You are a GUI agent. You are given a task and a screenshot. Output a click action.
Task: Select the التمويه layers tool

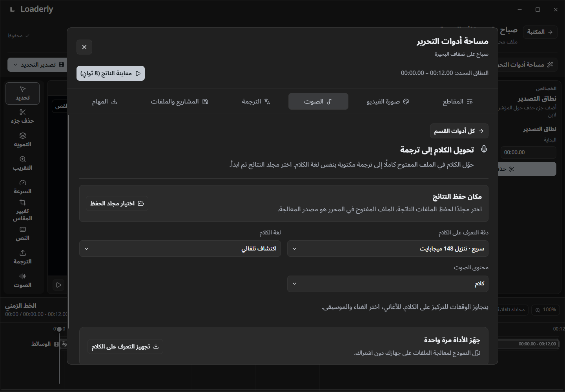pyautogui.click(x=22, y=140)
